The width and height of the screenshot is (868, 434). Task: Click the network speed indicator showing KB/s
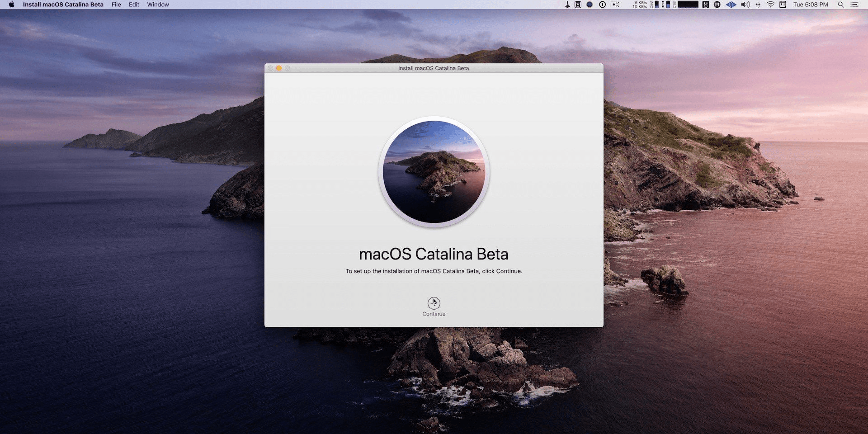click(x=640, y=5)
